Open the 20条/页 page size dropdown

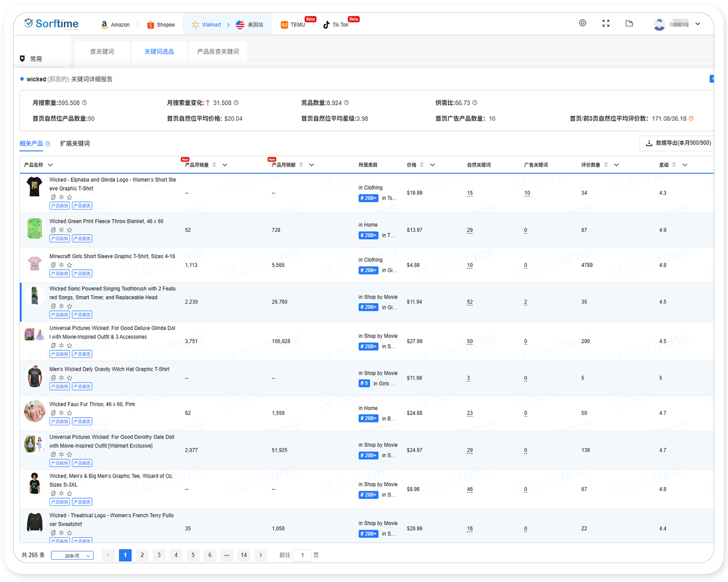(72, 556)
